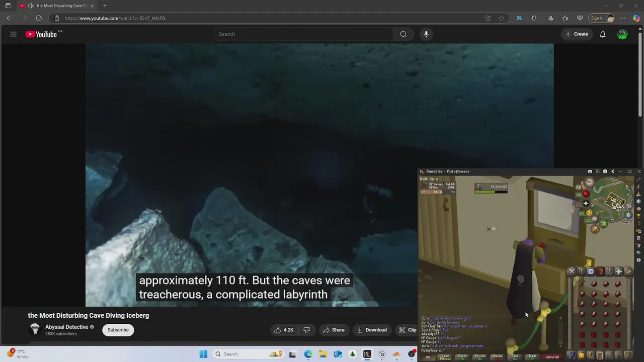The width and height of the screenshot is (644, 362).
Task: Subscribe to Abyssal Detective
Action: coord(118,330)
